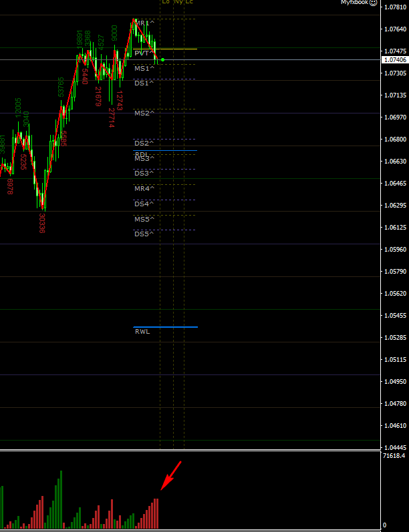Click swing volume label 12743
The width and height of the screenshot is (409, 532).
[x=119, y=100]
